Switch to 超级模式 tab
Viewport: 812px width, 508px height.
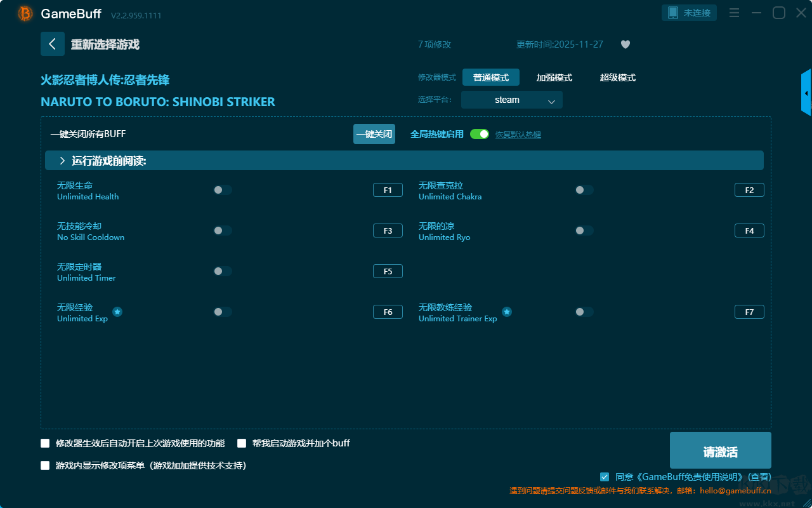tap(618, 77)
